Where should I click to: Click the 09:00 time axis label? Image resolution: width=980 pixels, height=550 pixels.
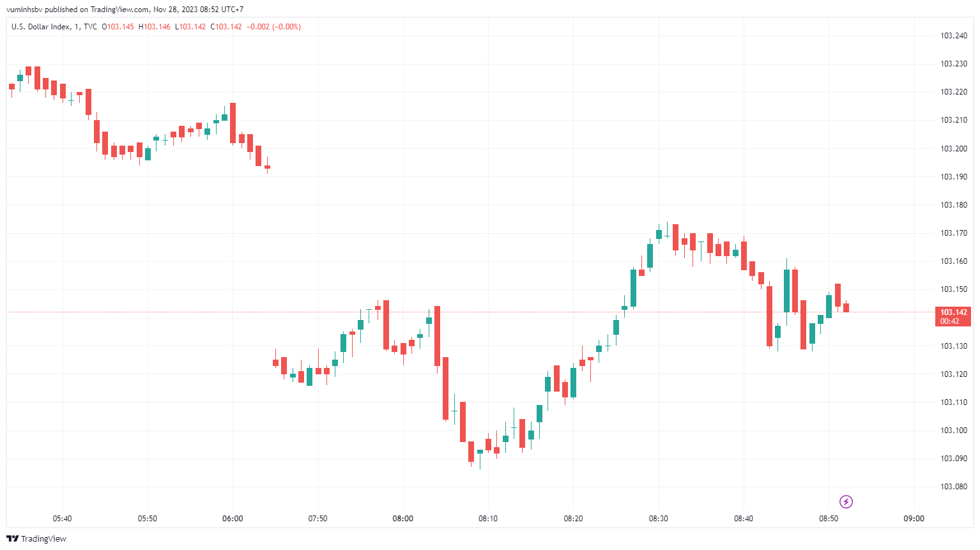914,519
